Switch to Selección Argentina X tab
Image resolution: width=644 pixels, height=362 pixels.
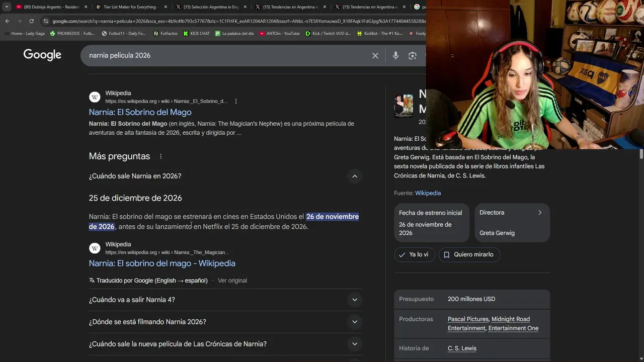[x=206, y=7]
